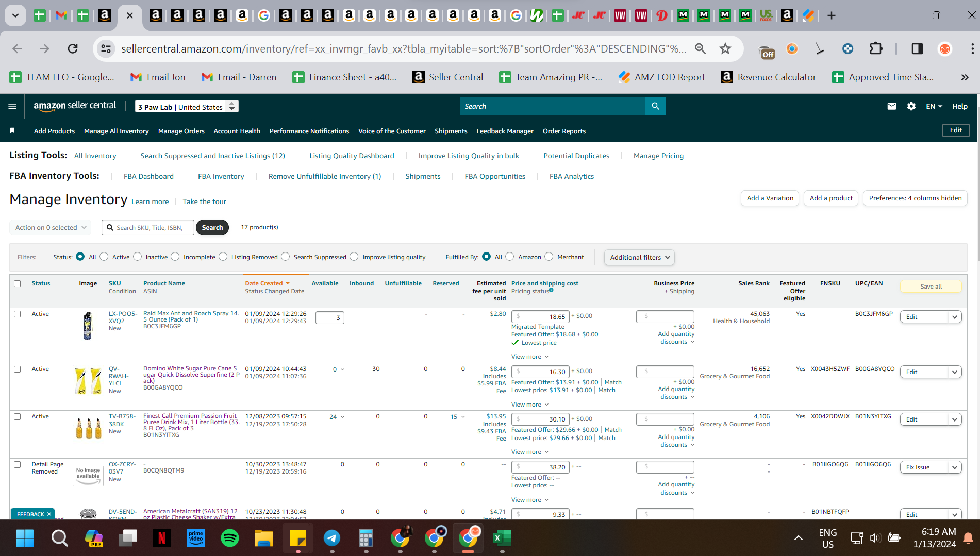Screen dimensions: 980x556
Task: View site information icon in address bar
Action: pos(106,48)
